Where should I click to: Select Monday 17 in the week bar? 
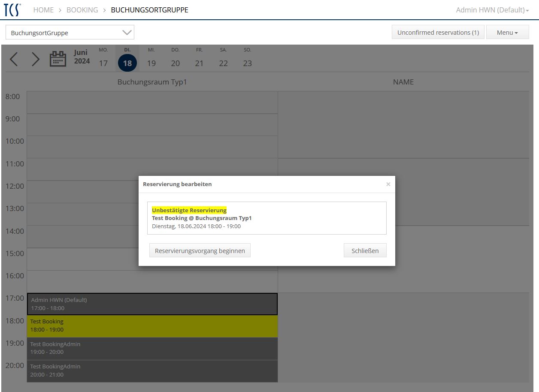(x=103, y=59)
